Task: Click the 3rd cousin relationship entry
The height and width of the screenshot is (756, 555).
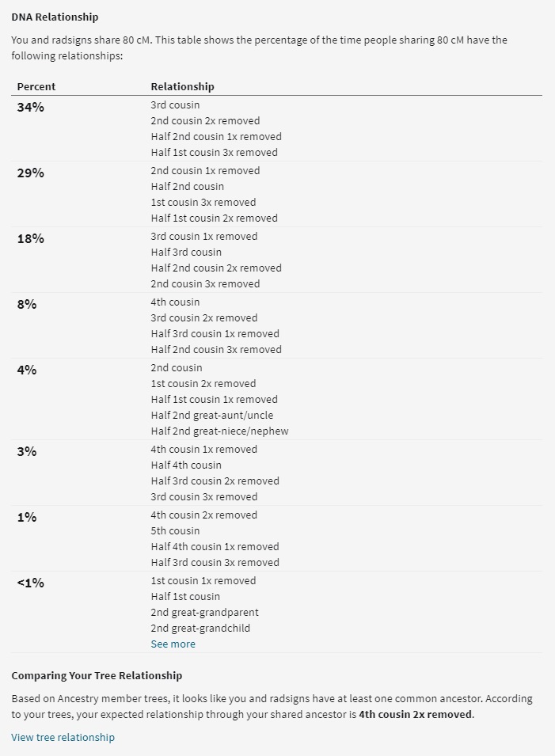Action: 175,104
